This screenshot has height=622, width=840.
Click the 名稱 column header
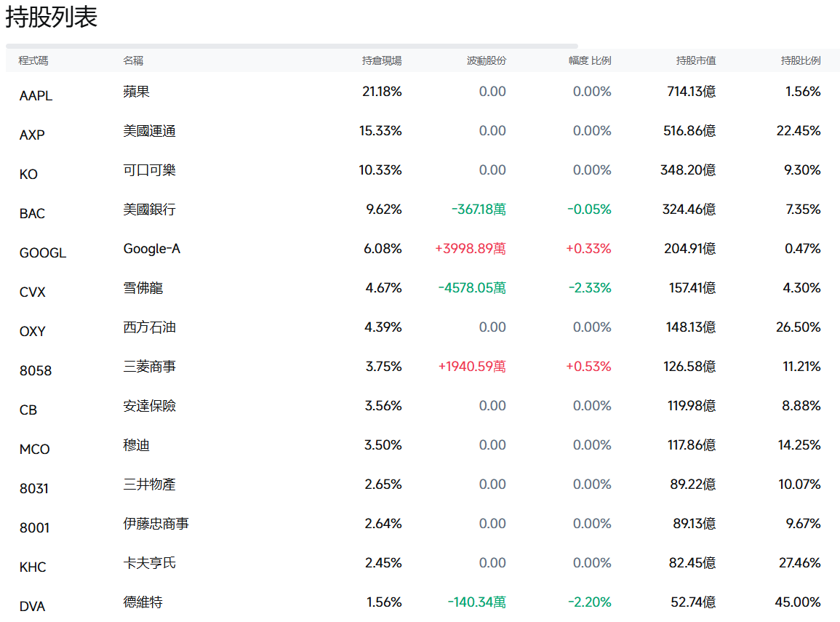point(133,60)
